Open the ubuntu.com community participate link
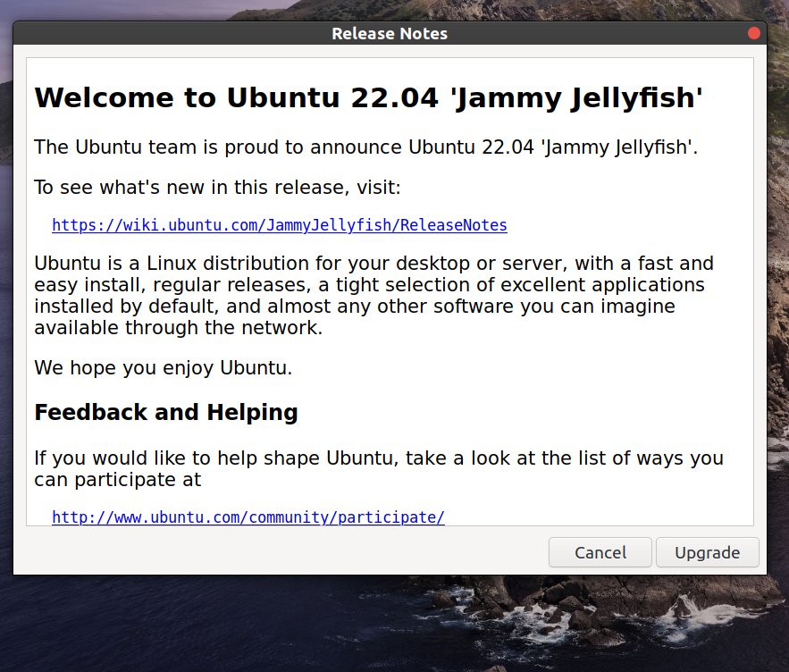The height and width of the screenshot is (672, 789). point(248,517)
